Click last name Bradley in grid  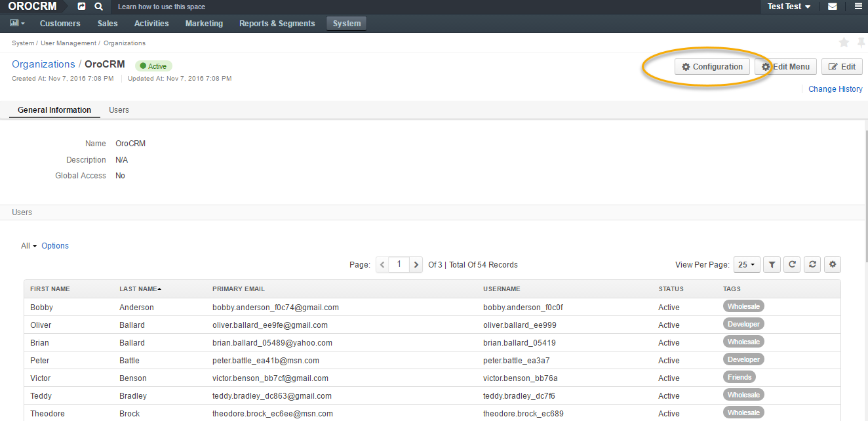[133, 396]
